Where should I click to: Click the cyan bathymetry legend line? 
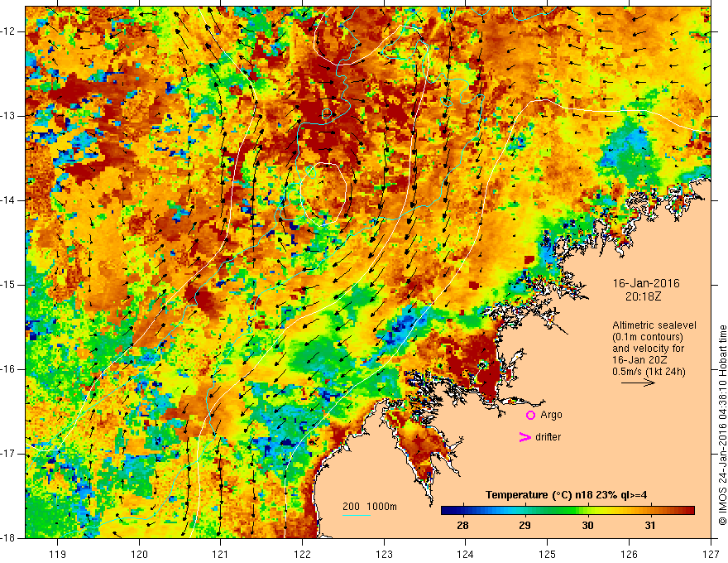[x=357, y=516]
